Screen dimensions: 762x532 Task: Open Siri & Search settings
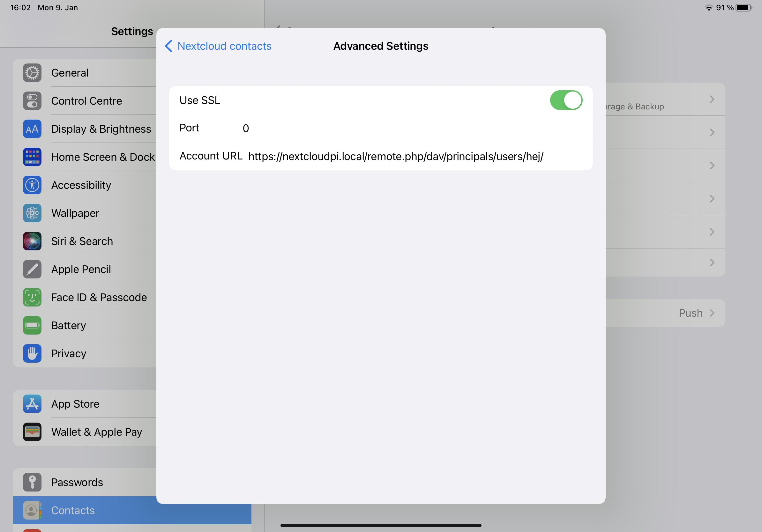tap(82, 241)
